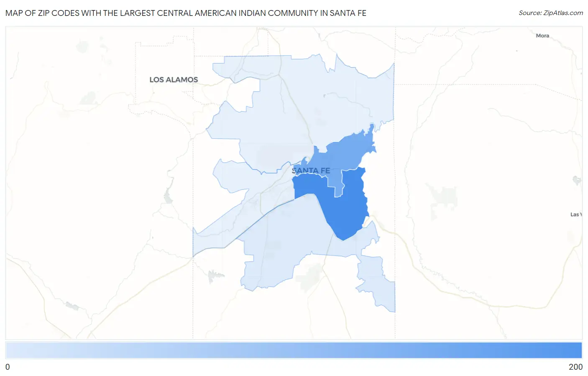Click the Las V partial town label

click(x=576, y=215)
